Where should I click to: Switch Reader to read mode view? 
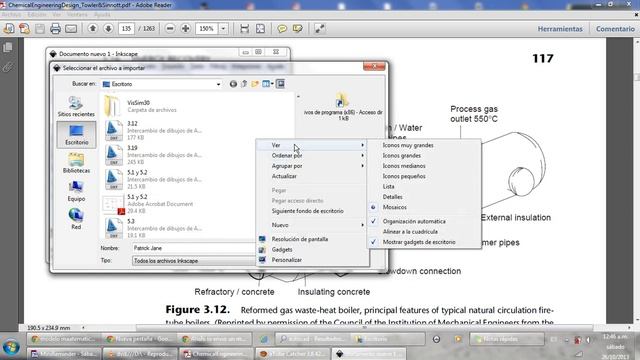[x=320, y=29]
